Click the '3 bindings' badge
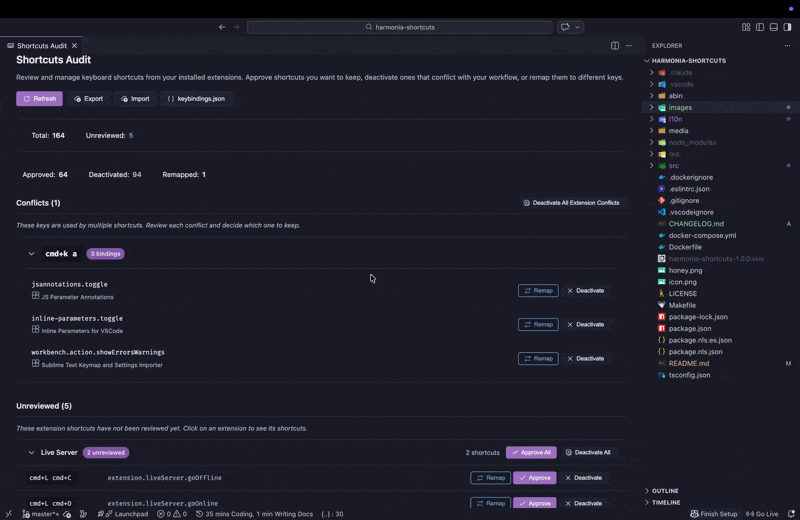This screenshot has width=800, height=520. point(106,254)
